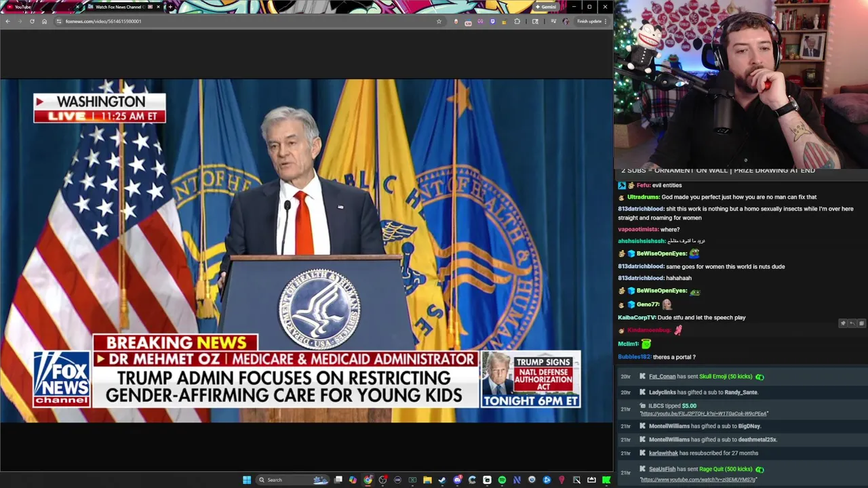The width and height of the screenshot is (868, 488).
Task: Click the kicks coin icon after Rage Quit
Action: point(759,469)
